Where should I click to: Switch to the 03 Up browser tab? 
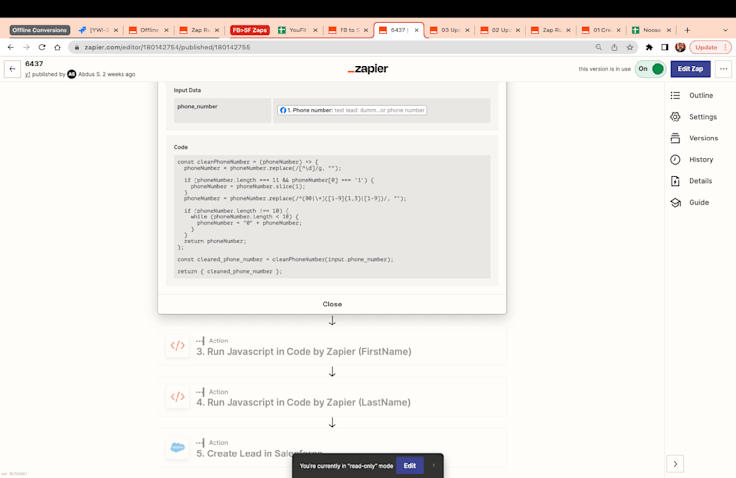tap(450, 30)
